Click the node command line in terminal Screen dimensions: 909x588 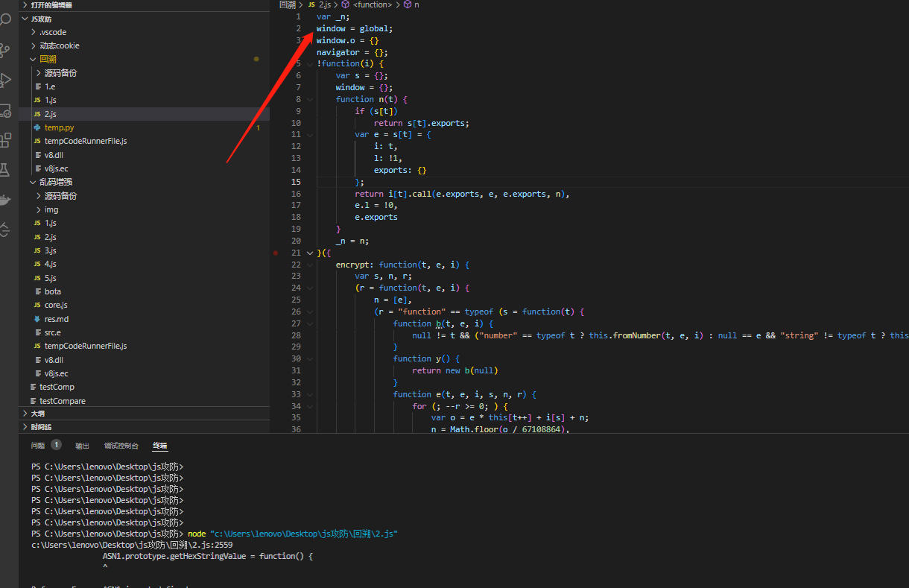coord(293,534)
